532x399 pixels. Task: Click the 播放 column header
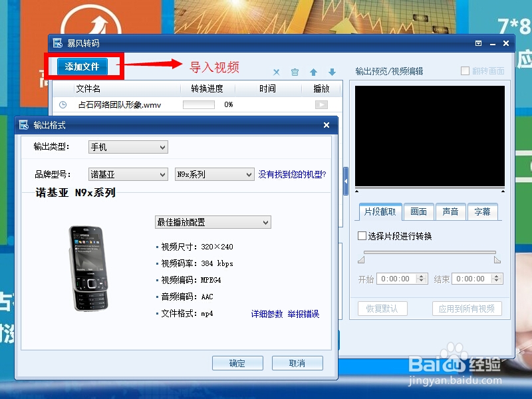(x=321, y=89)
